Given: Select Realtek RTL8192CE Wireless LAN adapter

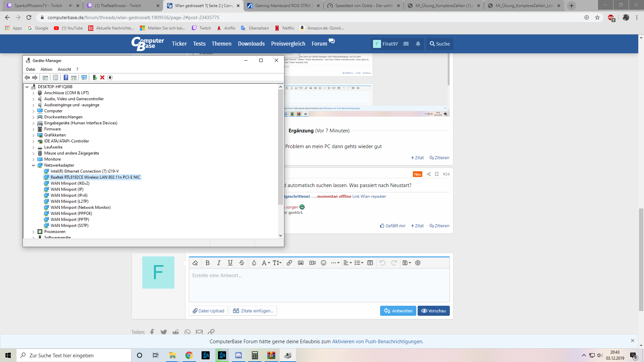Looking at the screenshot, I should click(x=95, y=177).
